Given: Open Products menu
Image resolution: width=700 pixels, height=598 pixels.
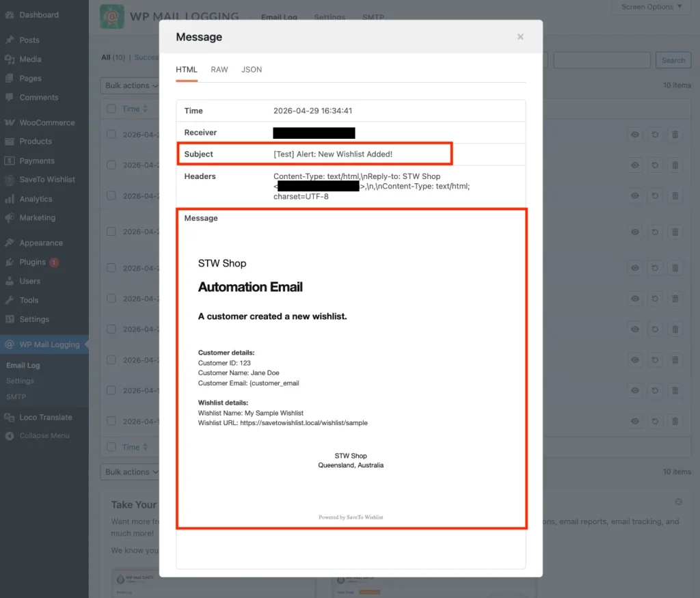Looking at the screenshot, I should (36, 141).
